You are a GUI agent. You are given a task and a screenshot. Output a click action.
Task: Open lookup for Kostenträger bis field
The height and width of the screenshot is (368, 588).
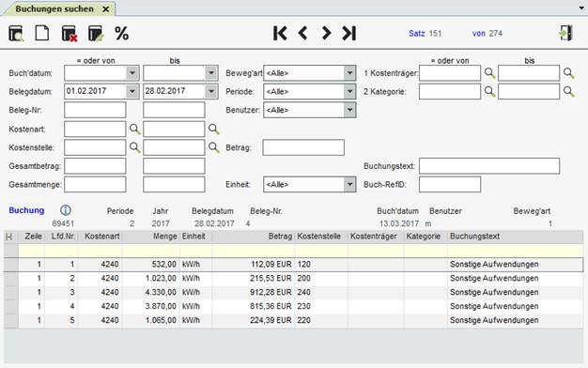tap(569, 73)
